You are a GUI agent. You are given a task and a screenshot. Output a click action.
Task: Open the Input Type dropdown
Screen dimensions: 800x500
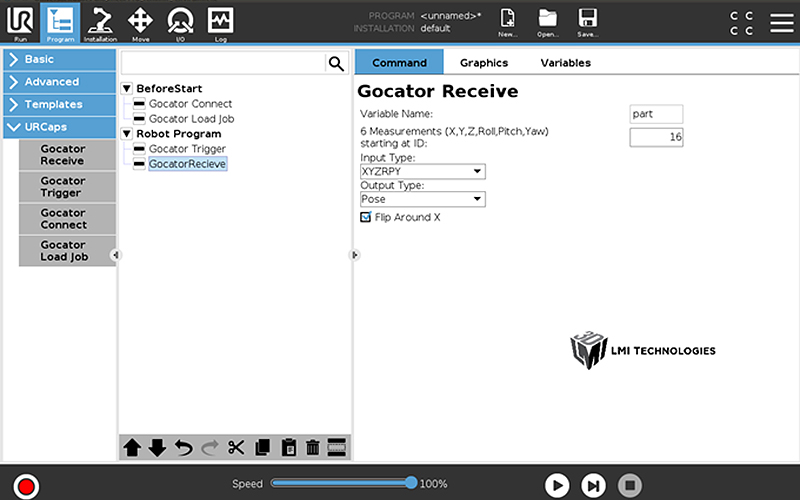(422, 171)
